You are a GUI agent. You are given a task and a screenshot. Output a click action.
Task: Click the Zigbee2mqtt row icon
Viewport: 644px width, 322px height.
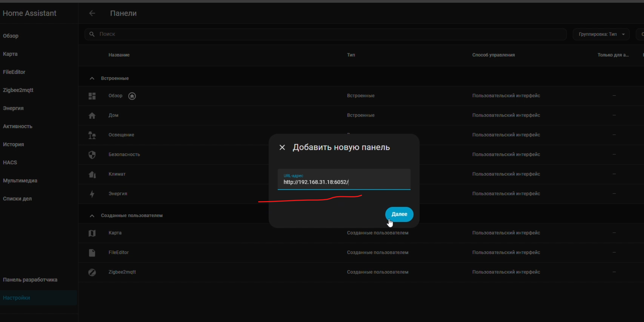coord(92,272)
